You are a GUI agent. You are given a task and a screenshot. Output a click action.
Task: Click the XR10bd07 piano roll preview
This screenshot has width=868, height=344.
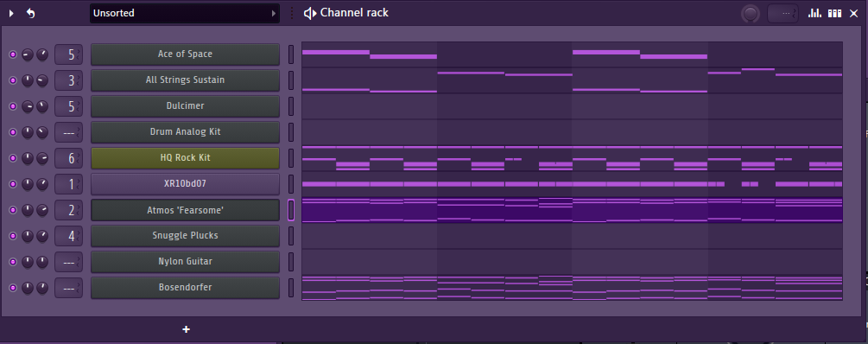pyautogui.click(x=572, y=184)
